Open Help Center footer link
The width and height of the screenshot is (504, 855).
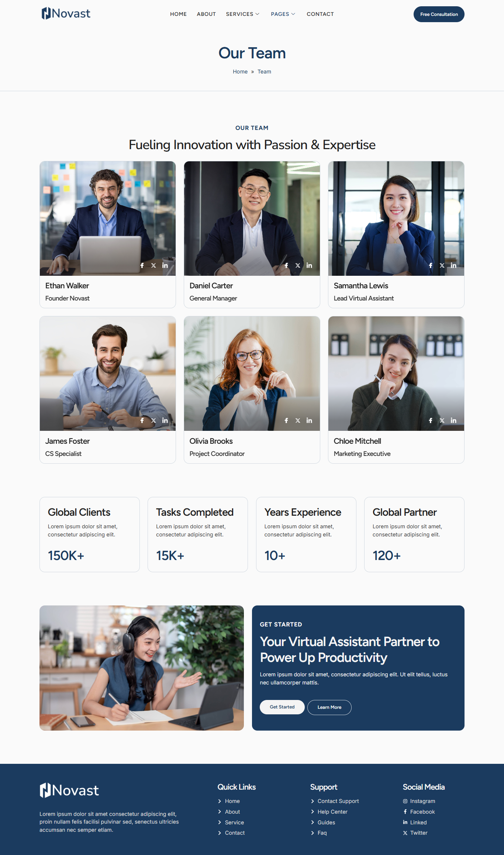(x=332, y=812)
